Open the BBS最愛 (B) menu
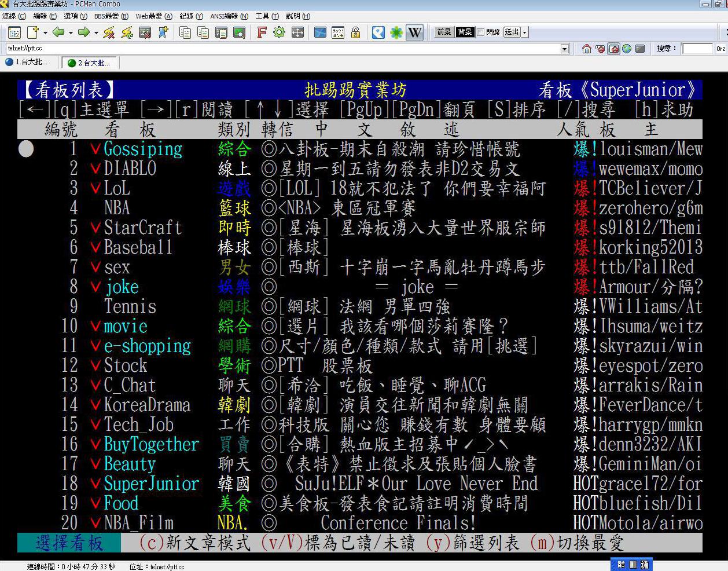 [111, 16]
